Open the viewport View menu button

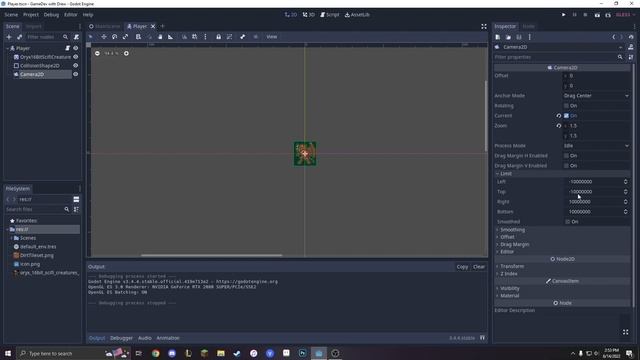[271, 37]
